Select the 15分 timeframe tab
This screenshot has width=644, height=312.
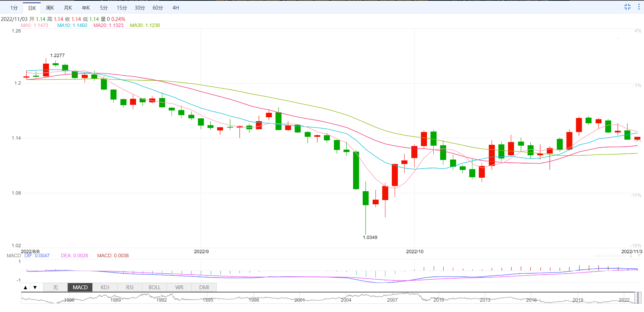click(122, 8)
